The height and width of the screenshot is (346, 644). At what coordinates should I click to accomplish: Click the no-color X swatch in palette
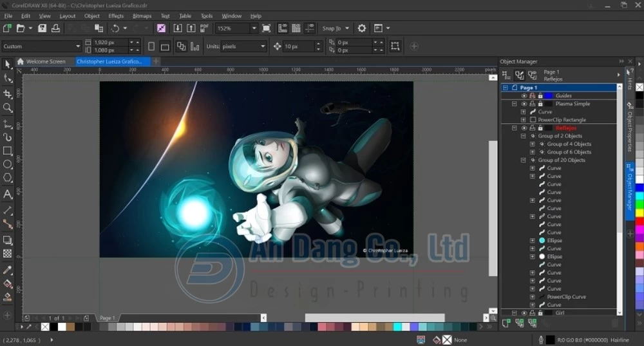coord(45,327)
